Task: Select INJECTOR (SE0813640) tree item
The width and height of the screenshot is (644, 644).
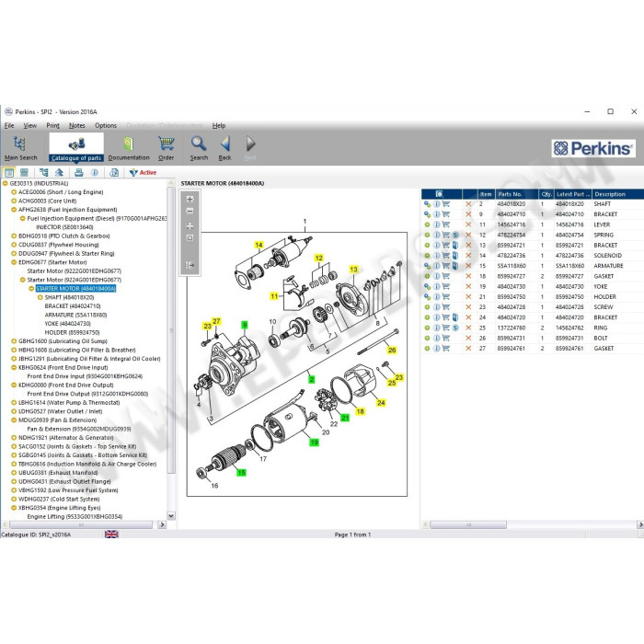Action: tap(64, 227)
